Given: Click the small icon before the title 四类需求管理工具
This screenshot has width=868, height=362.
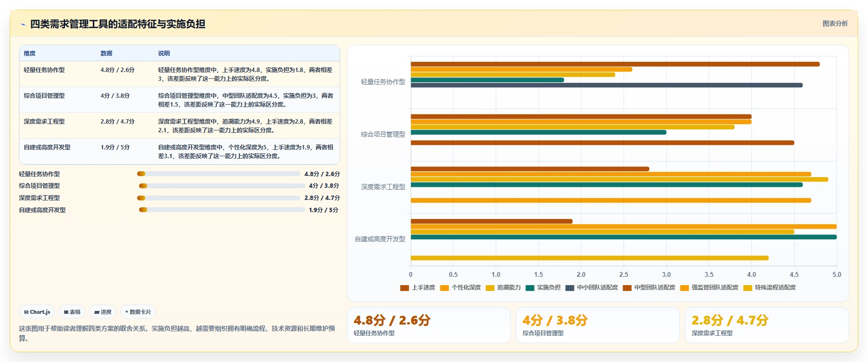Looking at the screenshot, I should 23,24.
